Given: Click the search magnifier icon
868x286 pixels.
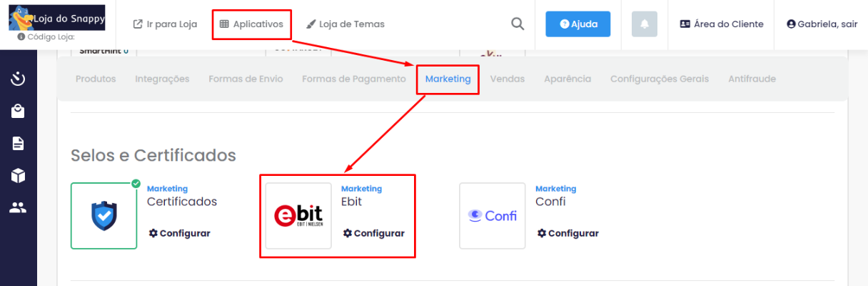Looking at the screenshot, I should (x=518, y=24).
